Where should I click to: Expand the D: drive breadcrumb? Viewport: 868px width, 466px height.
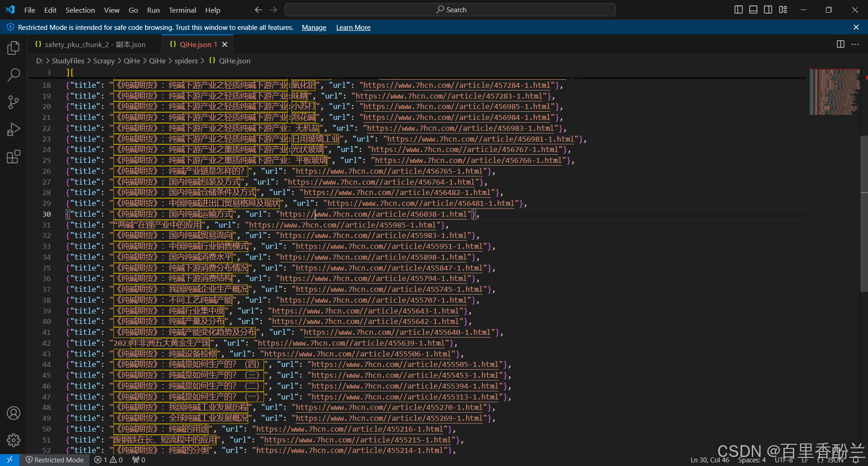(x=39, y=61)
